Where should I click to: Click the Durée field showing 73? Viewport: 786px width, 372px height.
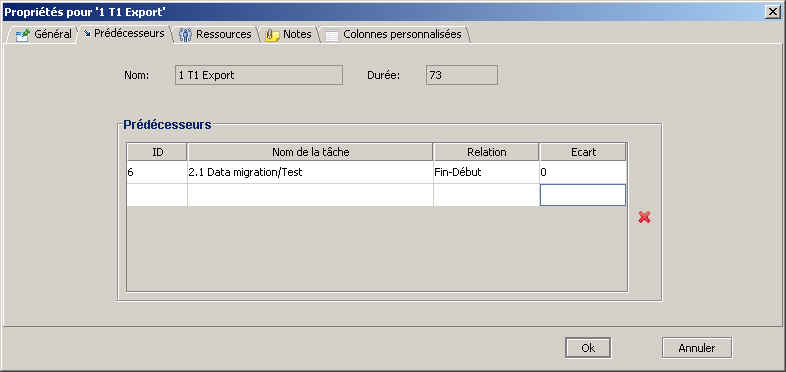pyautogui.click(x=462, y=75)
